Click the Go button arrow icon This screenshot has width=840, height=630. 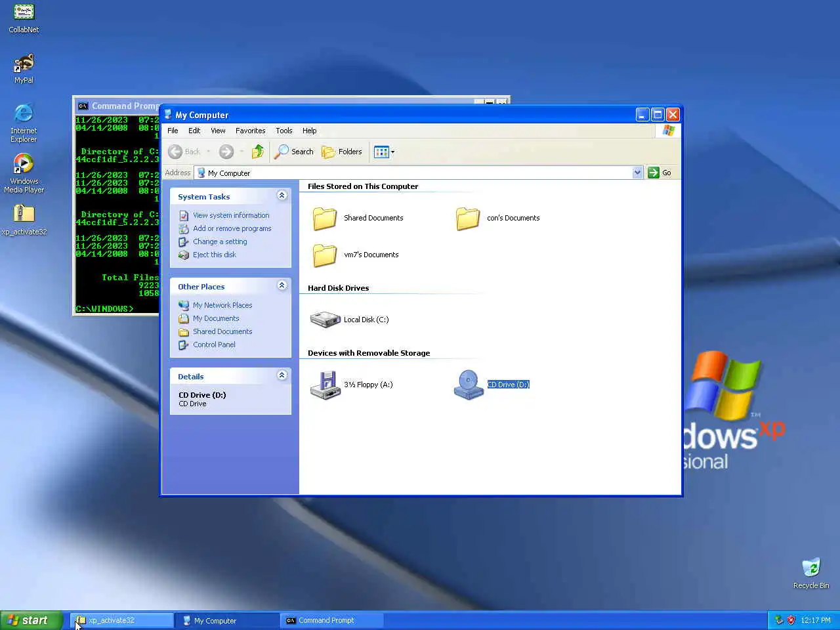click(653, 173)
